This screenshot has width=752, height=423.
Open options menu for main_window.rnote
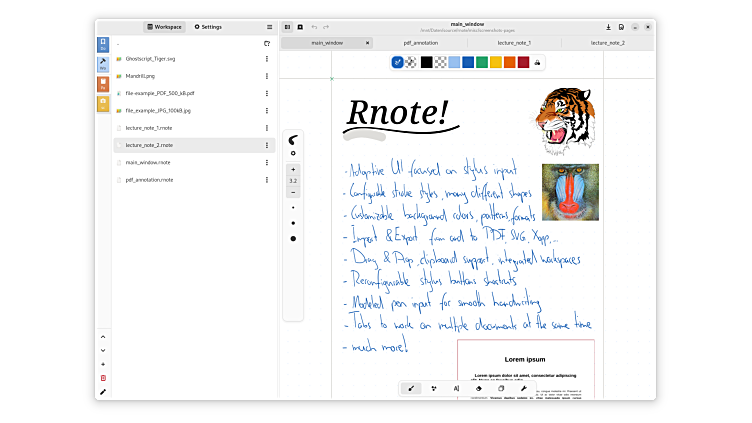(267, 163)
